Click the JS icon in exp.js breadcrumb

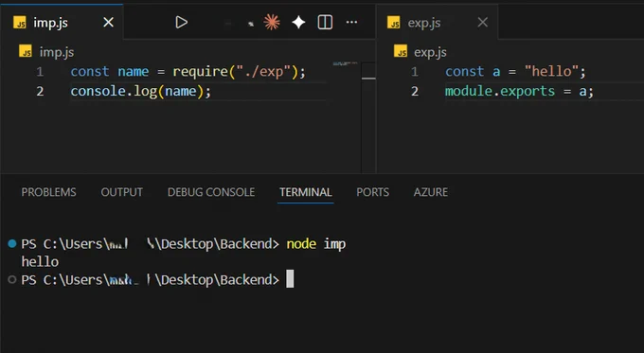click(x=401, y=51)
